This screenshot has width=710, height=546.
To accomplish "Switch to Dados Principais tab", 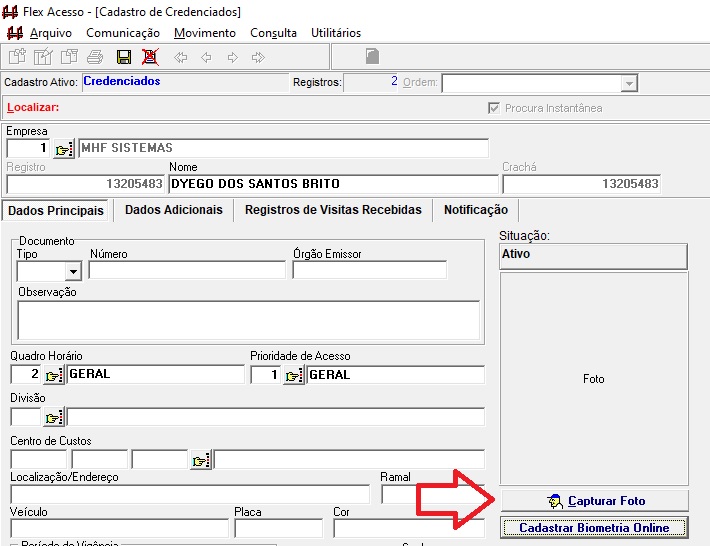I will [56, 211].
